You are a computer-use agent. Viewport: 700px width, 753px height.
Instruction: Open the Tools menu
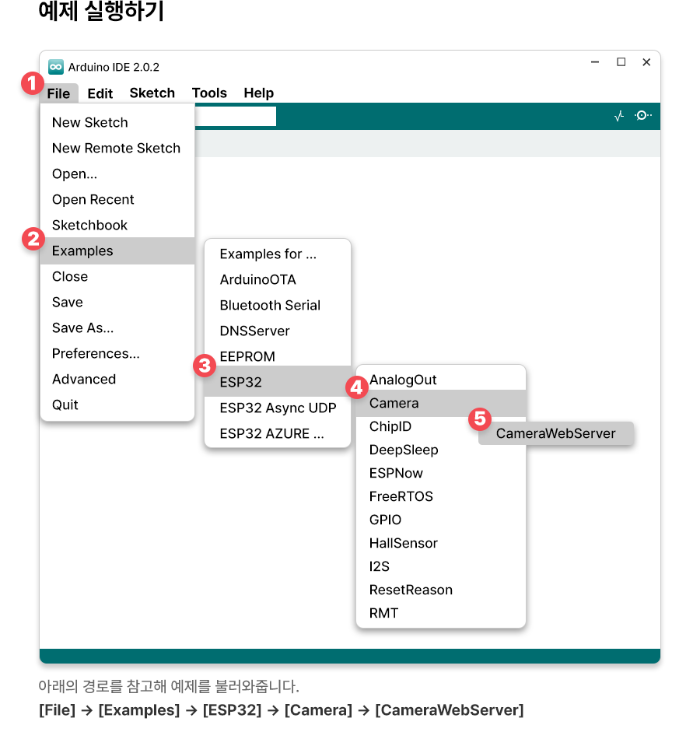[x=209, y=93]
